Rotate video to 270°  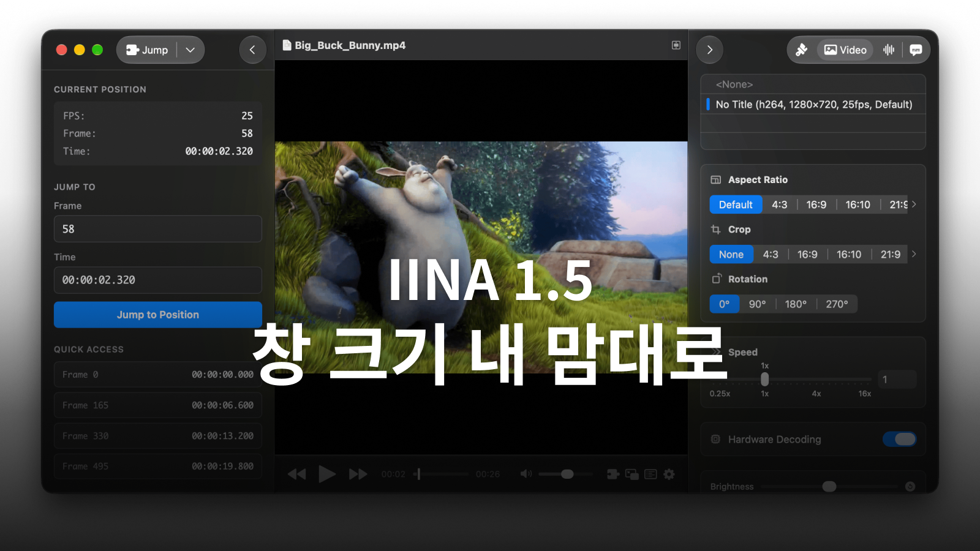click(x=837, y=304)
